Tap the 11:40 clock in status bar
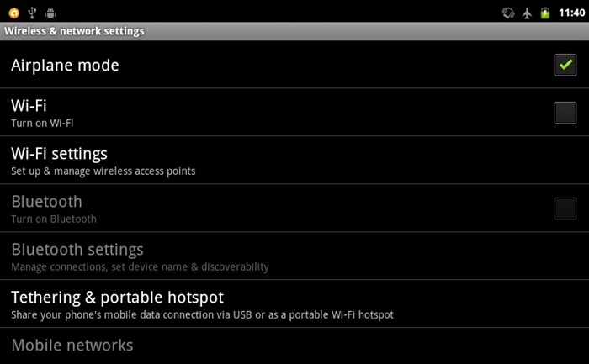The height and width of the screenshot is (364, 589). 571,13
